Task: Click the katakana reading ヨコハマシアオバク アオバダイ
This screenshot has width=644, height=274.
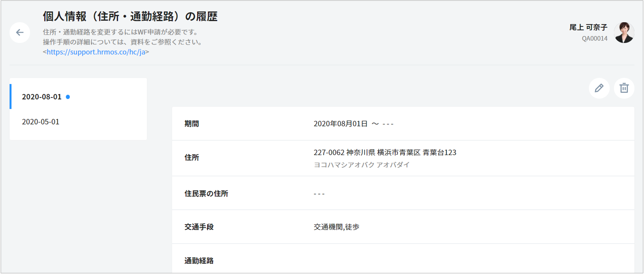Action: pyautogui.click(x=361, y=165)
